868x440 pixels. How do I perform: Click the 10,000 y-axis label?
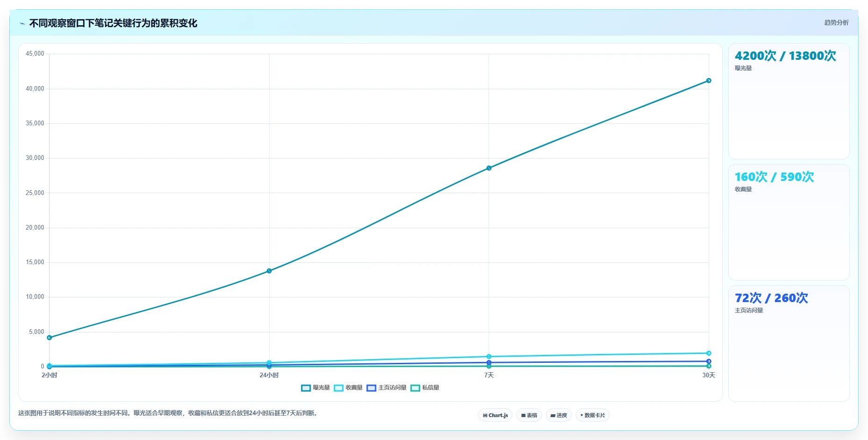click(35, 297)
